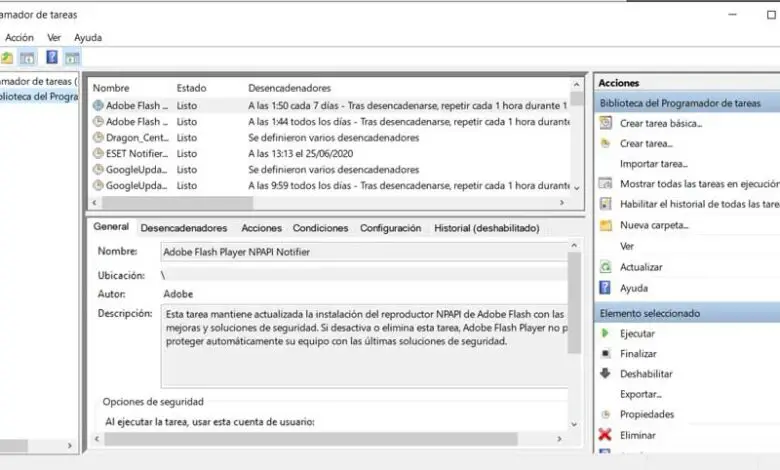Click the up-folder toolbar icon

point(6,58)
